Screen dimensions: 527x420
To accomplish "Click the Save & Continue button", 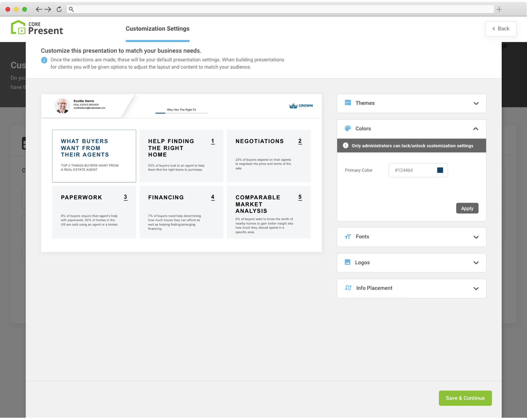I will pyautogui.click(x=465, y=398).
